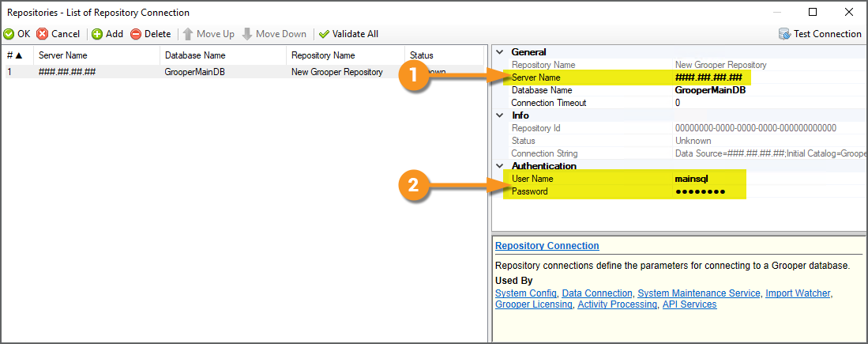Viewport: 868px width, 344px height.
Task: Open the Grooper Licensing link
Action: [534, 304]
